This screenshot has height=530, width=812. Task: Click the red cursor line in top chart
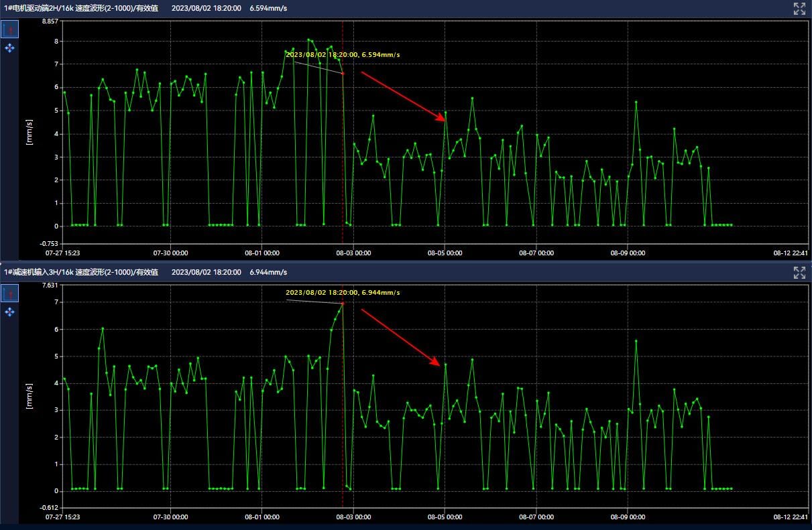pos(343,168)
